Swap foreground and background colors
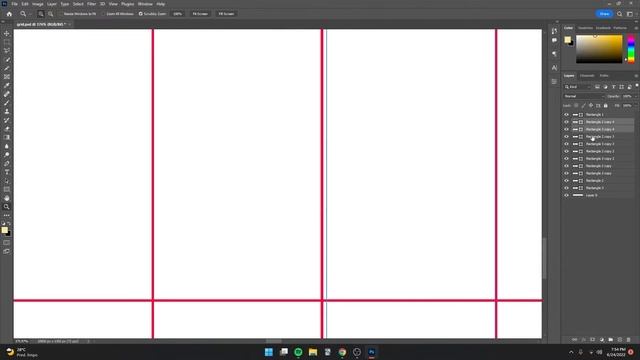The image size is (640, 360). pyautogui.click(x=9, y=224)
